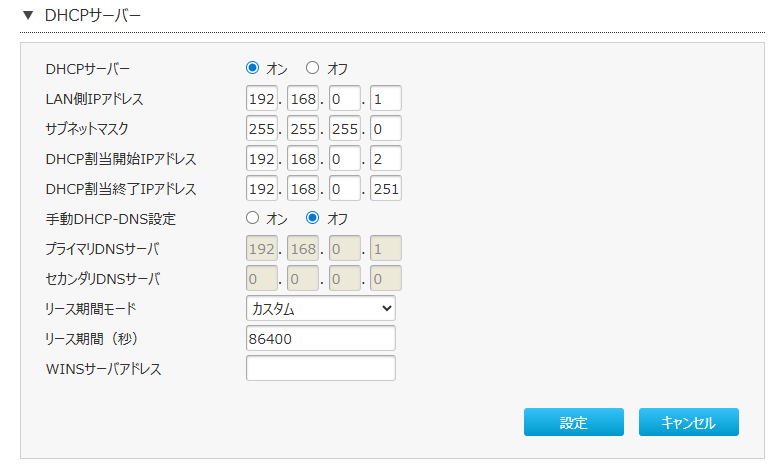Image resolution: width=774 pixels, height=468 pixels.
Task: Click last octet of LAN側IPアドレス
Action: [x=385, y=99]
